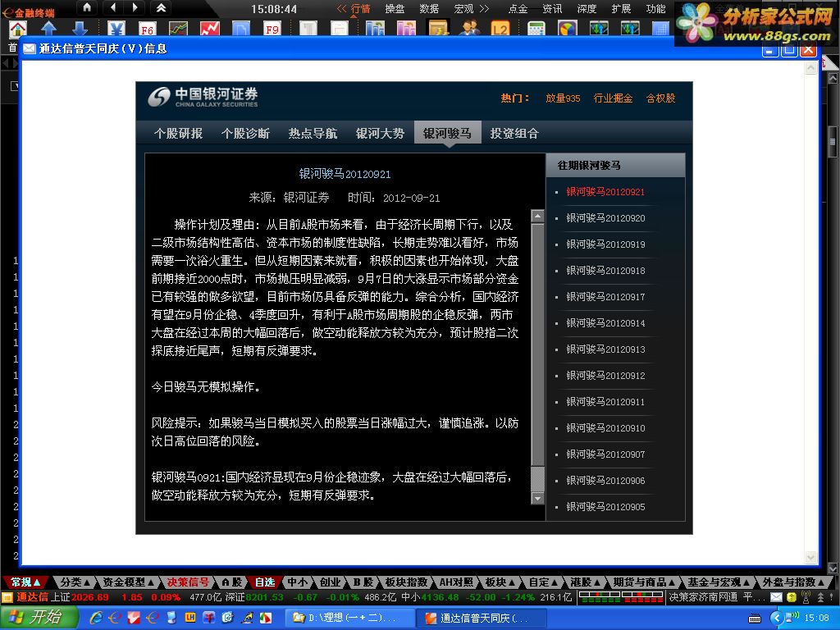Image resolution: width=840 pixels, height=630 pixels.
Task: Click the 含权股 hot link
Action: coord(660,98)
